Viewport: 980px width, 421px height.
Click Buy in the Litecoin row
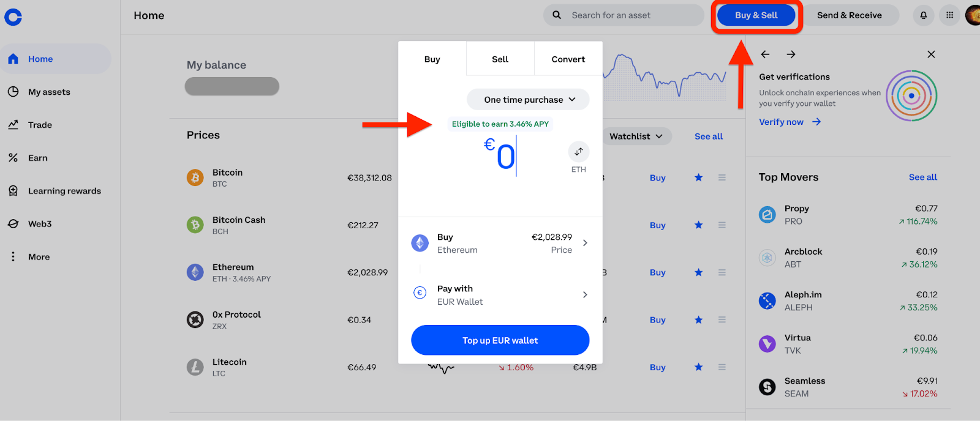(658, 367)
